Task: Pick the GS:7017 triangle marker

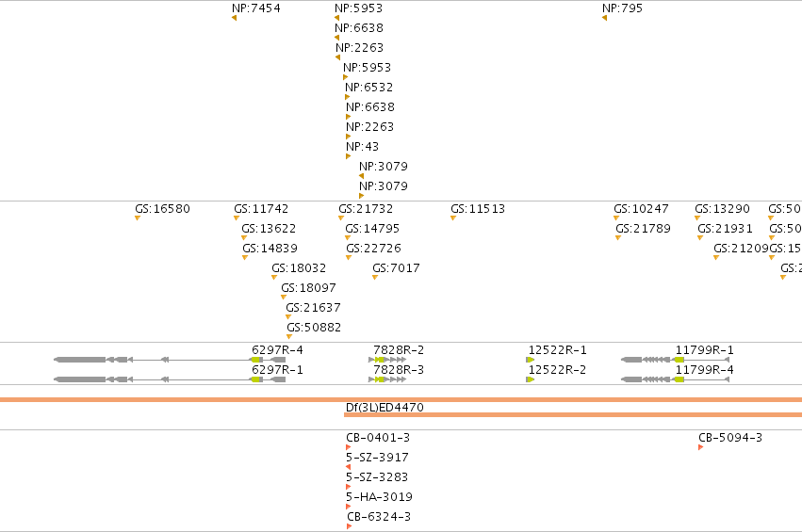Action: pyautogui.click(x=375, y=278)
